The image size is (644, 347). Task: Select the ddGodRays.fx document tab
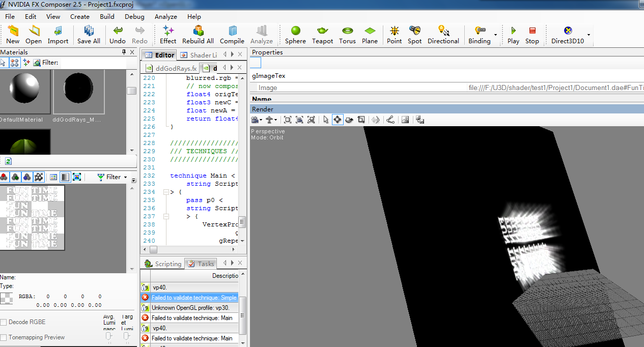(171, 68)
